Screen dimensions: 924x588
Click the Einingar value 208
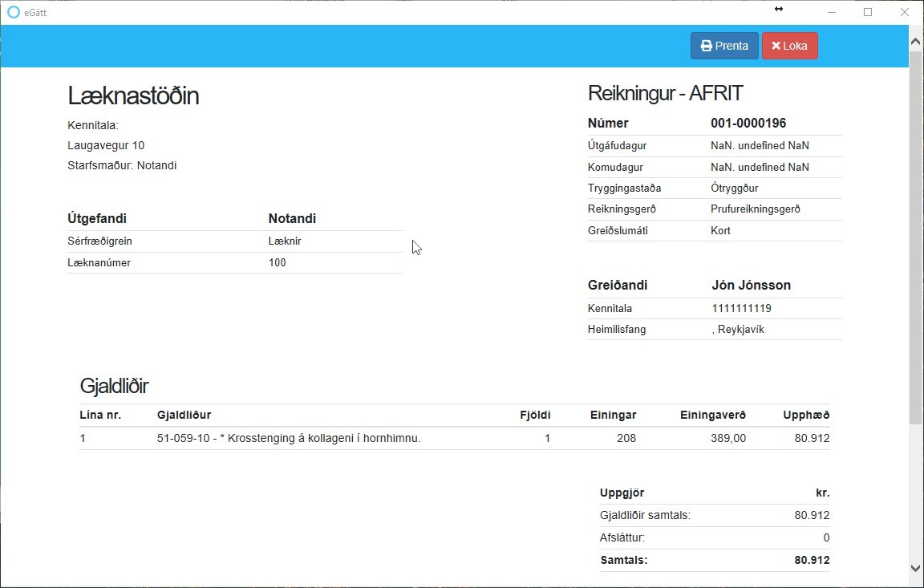(x=626, y=438)
